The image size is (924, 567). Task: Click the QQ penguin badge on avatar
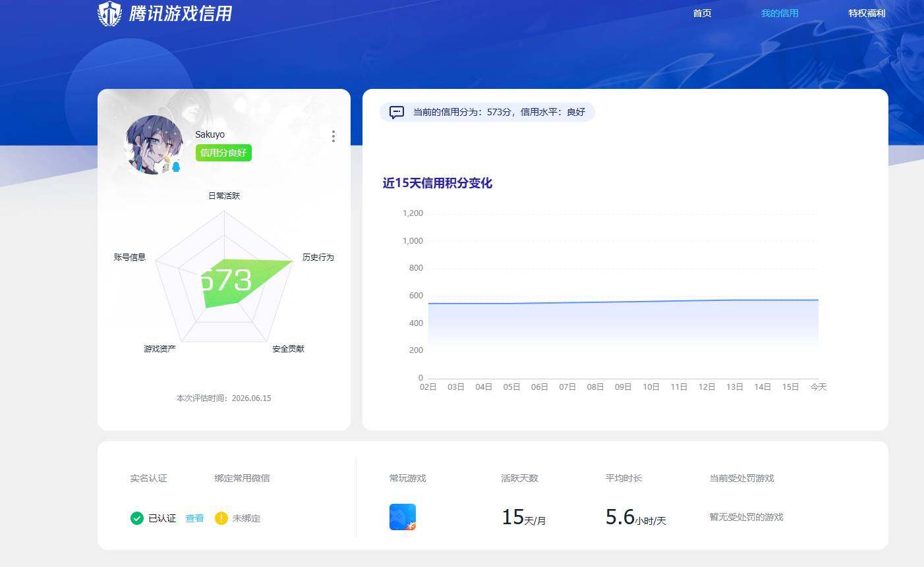tap(176, 167)
